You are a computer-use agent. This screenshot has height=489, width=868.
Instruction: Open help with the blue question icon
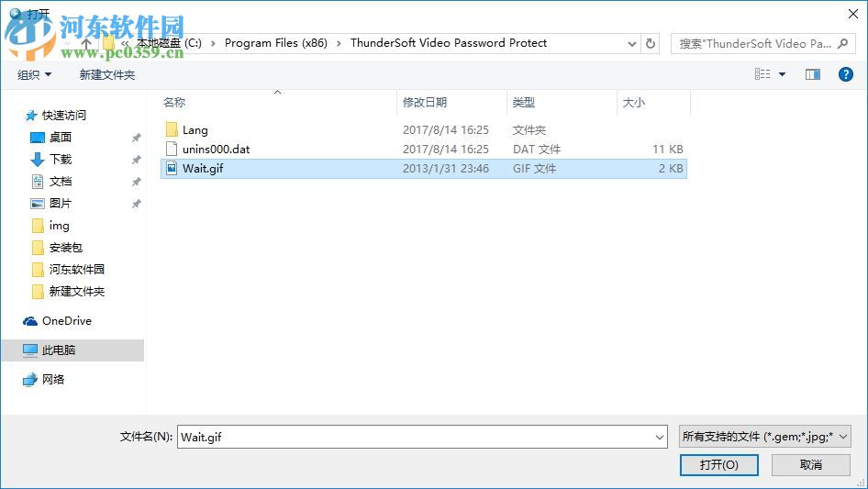pos(845,74)
